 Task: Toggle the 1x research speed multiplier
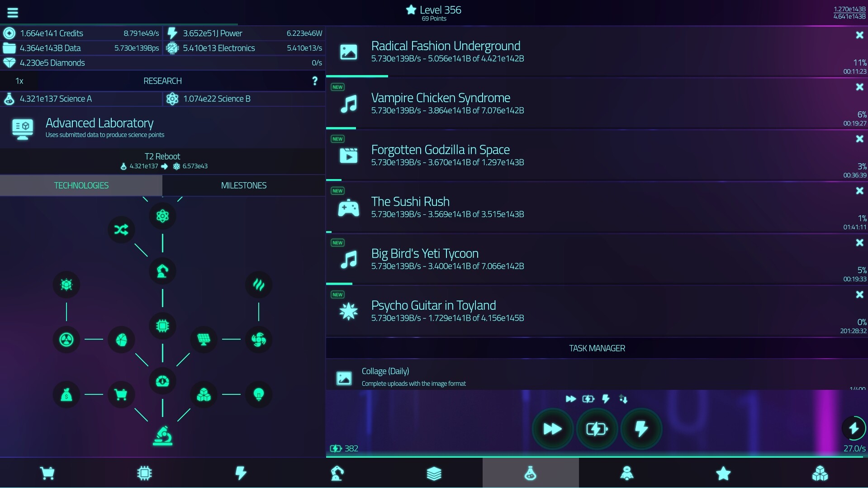19,81
